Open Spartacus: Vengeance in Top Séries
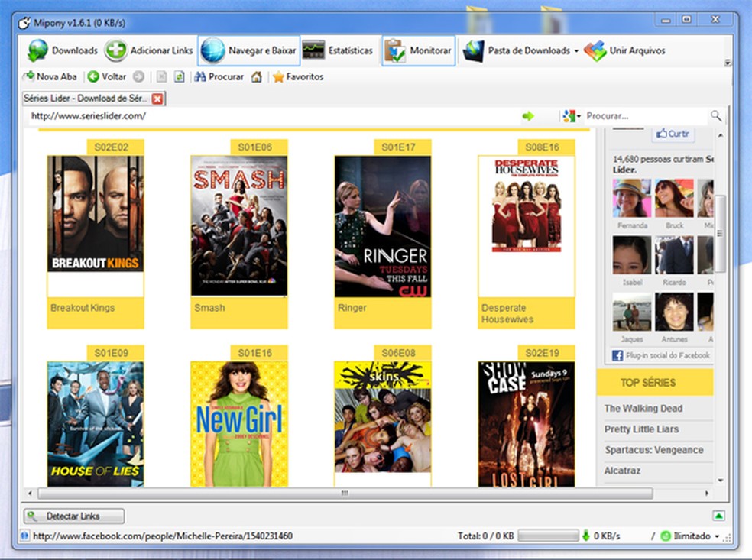752x560 pixels. pos(654,450)
